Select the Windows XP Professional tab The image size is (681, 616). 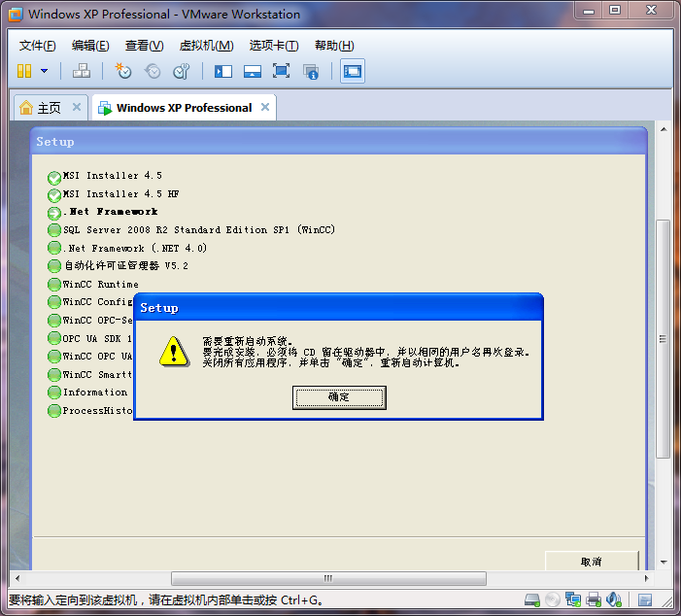click(x=185, y=108)
